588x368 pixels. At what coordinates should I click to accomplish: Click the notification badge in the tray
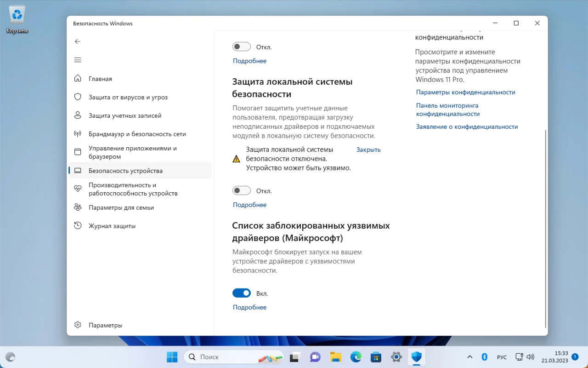click(575, 356)
